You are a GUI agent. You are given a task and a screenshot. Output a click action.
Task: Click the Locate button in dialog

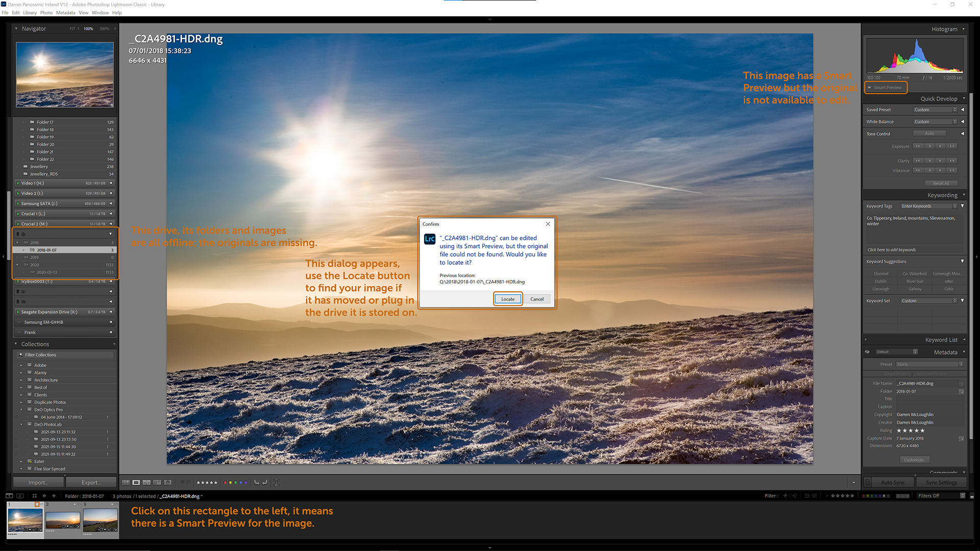(x=507, y=298)
